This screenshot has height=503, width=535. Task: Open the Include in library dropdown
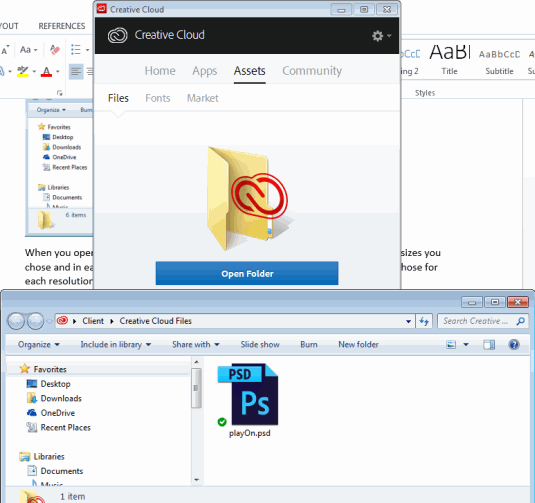click(x=116, y=344)
